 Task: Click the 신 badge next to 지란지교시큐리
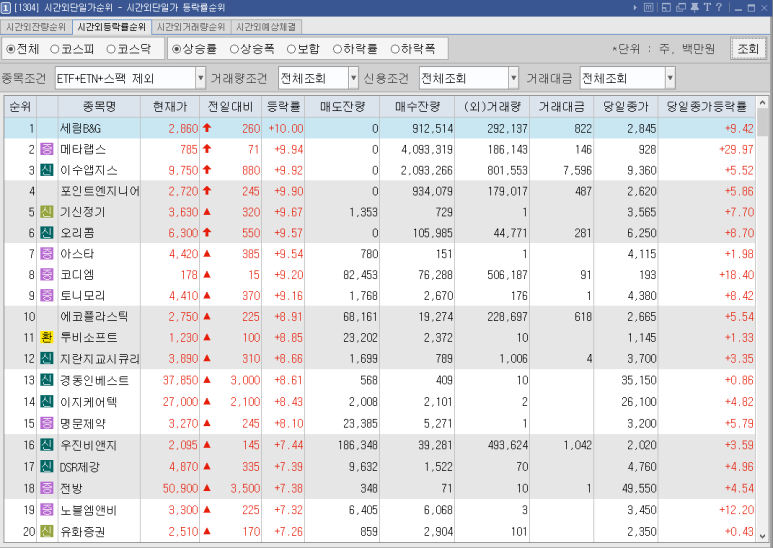47,358
